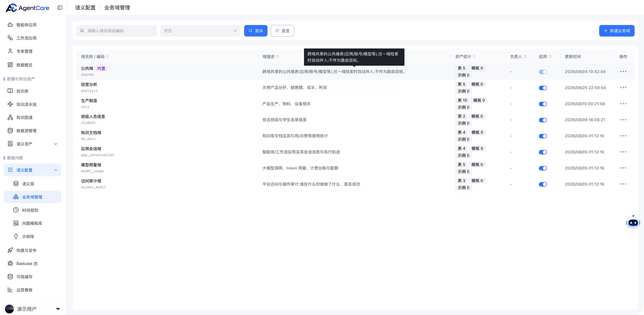This screenshot has height=315, width=644.
Task: Show help icon beside 资产统计 header
Action: (x=474, y=57)
